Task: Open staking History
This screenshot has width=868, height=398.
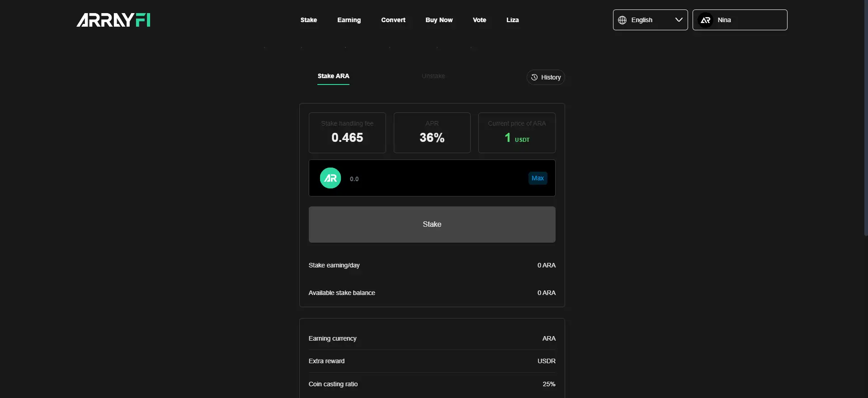Action: tap(546, 77)
